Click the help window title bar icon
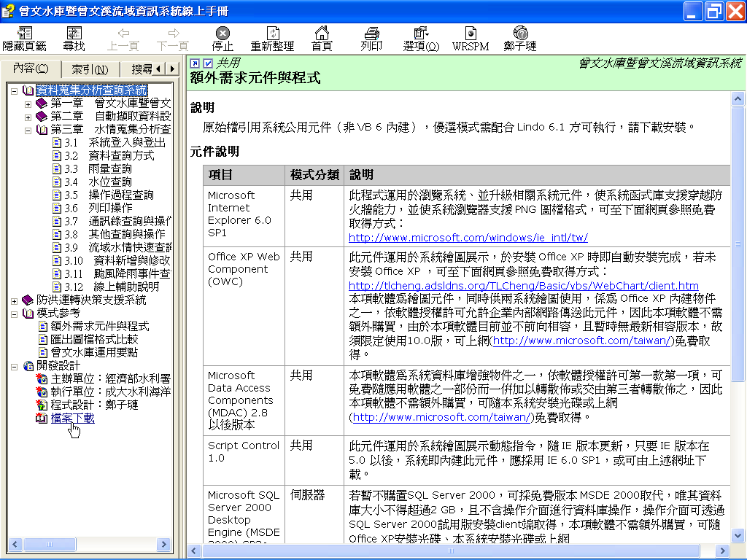747x560 pixels. click(8, 11)
